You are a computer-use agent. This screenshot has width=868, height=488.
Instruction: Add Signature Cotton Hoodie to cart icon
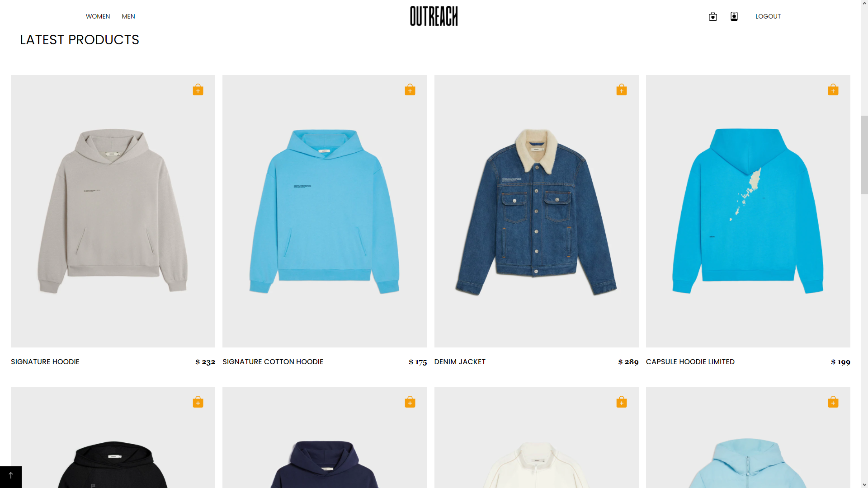pos(410,89)
